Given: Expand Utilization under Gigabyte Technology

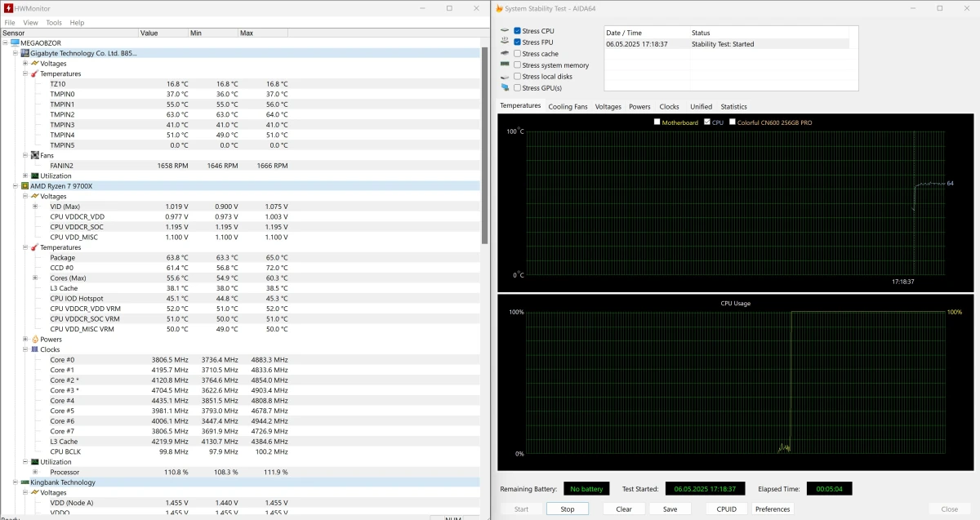Looking at the screenshot, I should 25,176.
